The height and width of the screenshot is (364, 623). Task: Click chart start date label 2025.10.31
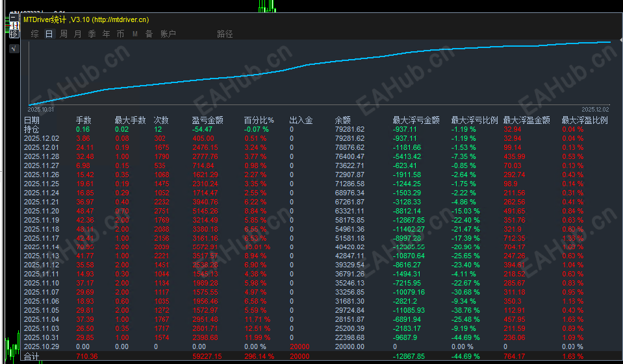point(40,110)
